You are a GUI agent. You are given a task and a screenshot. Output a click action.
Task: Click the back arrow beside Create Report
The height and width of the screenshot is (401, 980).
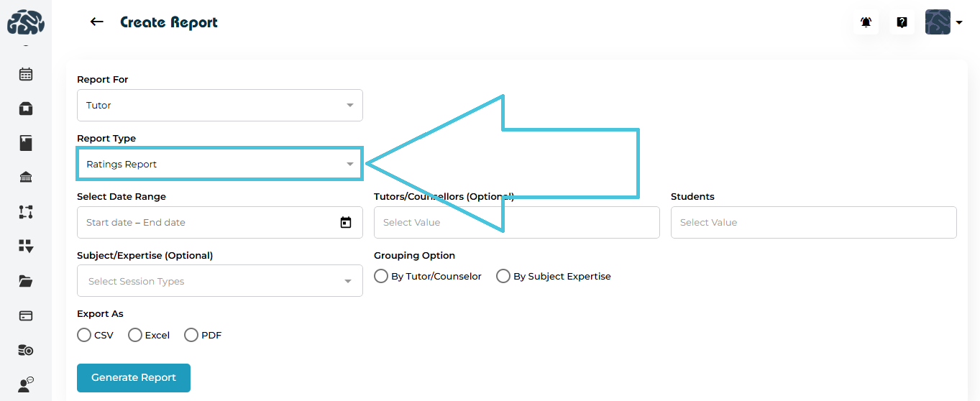click(x=96, y=22)
